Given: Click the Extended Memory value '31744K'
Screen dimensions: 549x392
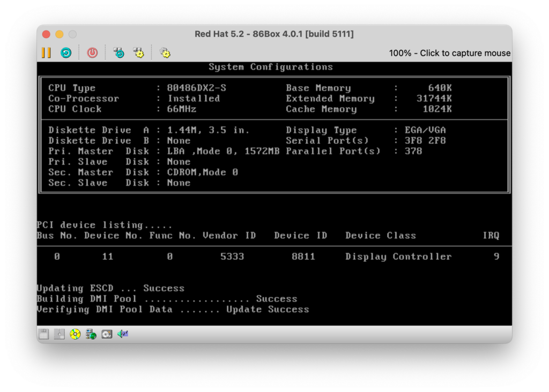Looking at the screenshot, I should [434, 98].
